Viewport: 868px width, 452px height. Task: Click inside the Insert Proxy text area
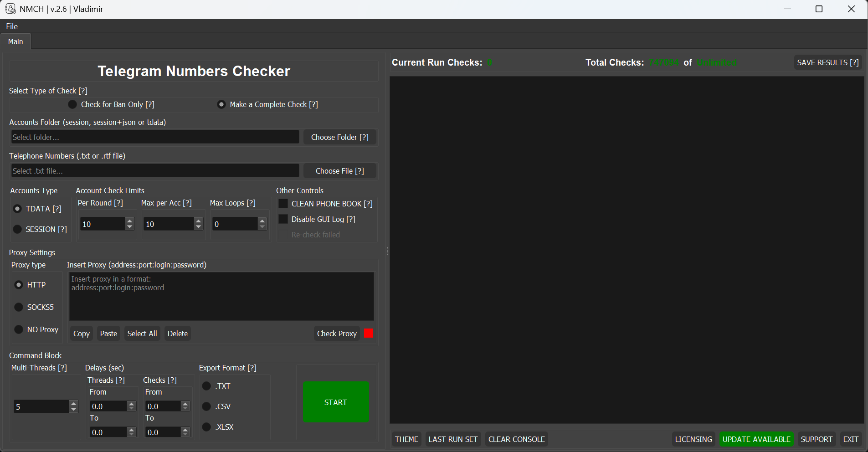[221, 296]
